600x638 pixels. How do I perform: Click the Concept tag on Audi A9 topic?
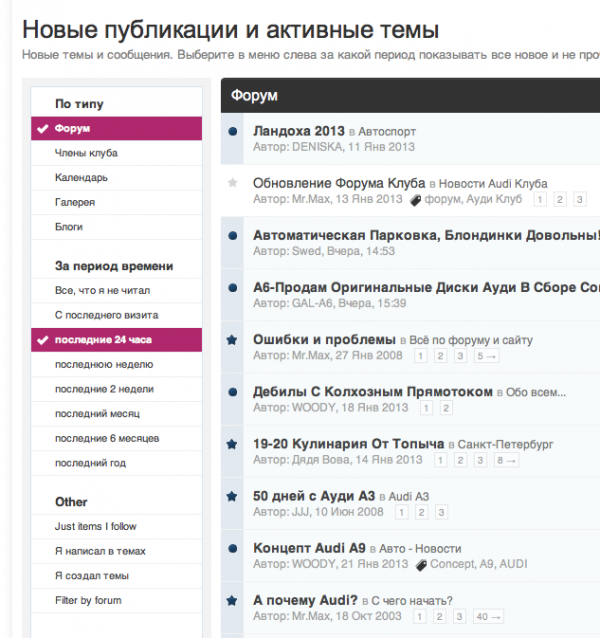452,564
